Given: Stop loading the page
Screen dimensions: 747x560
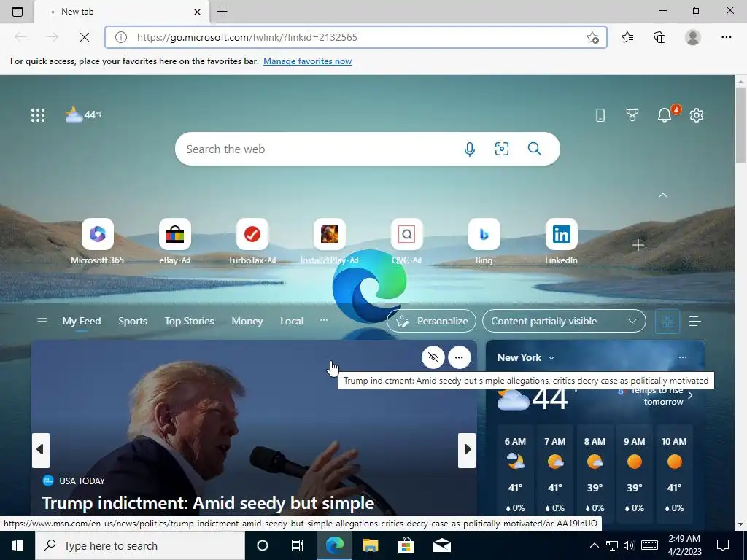Looking at the screenshot, I should (x=85, y=37).
